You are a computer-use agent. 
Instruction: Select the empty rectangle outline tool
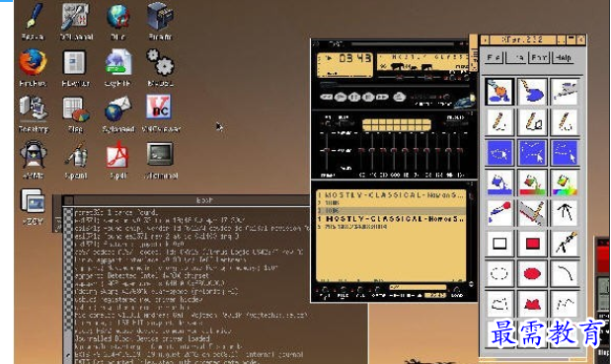[x=499, y=244]
